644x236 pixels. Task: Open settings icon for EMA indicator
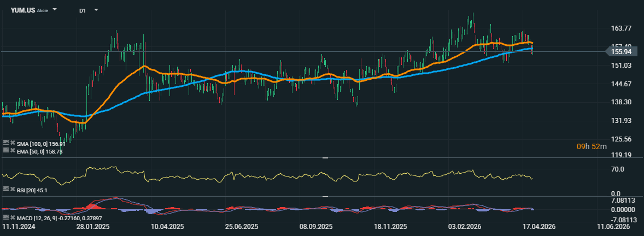point(5,150)
